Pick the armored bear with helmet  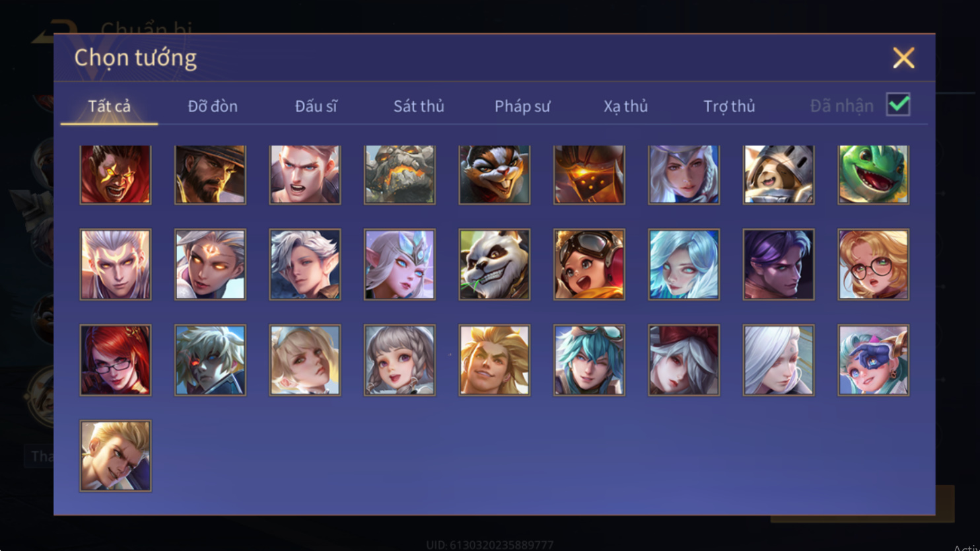779,174
